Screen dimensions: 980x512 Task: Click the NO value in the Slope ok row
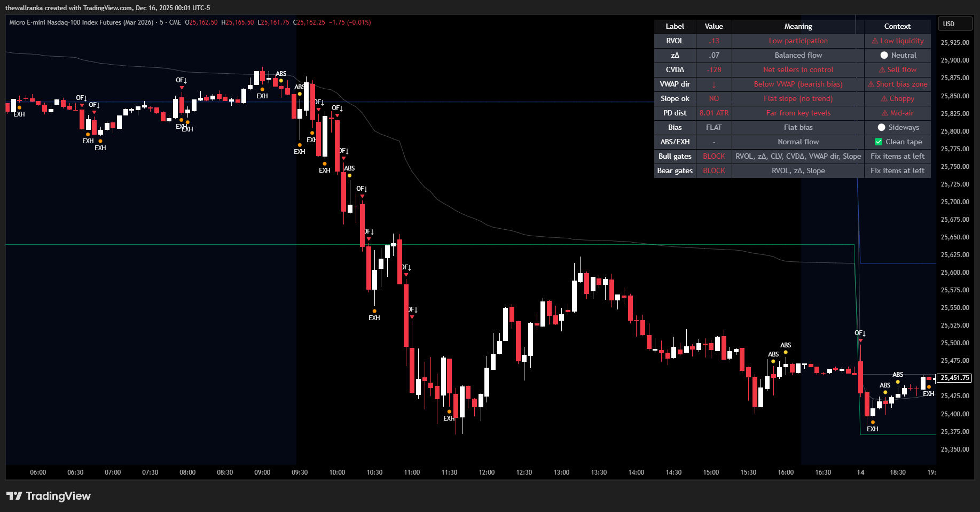[x=714, y=98]
